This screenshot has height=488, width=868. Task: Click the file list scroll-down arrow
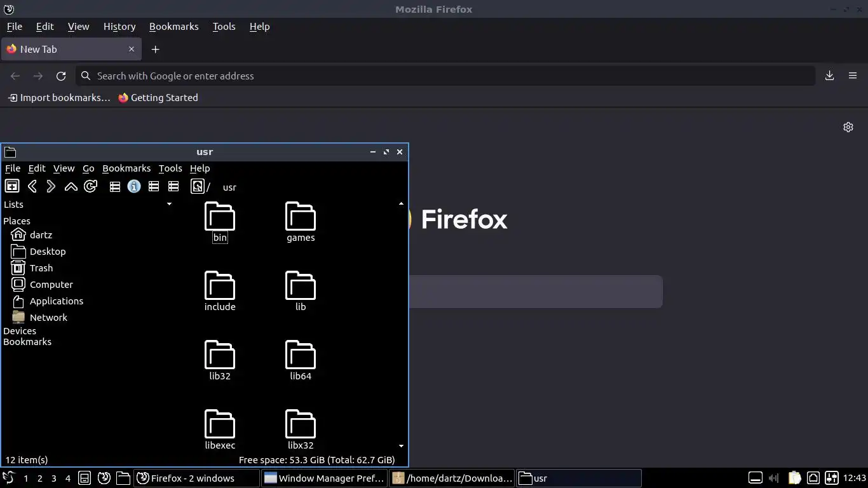(401, 446)
